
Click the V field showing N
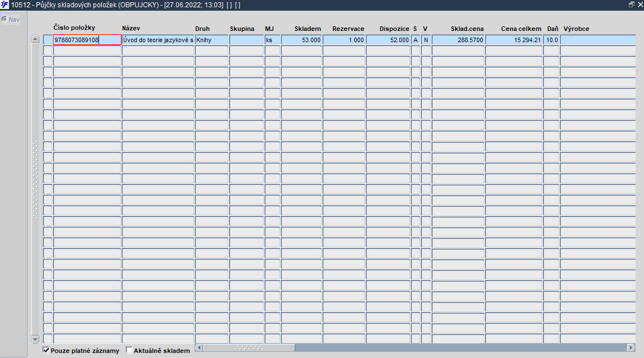point(426,40)
